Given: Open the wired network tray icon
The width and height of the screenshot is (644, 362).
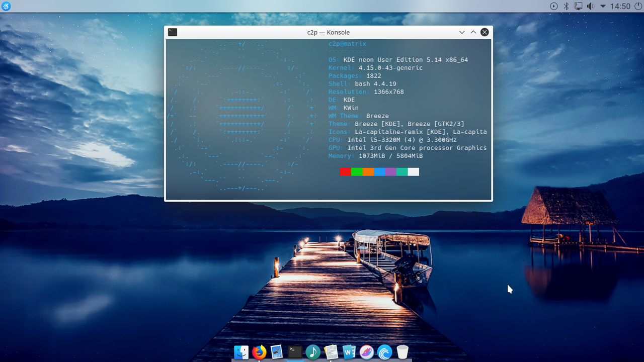Looking at the screenshot, I should pyautogui.click(x=579, y=6).
